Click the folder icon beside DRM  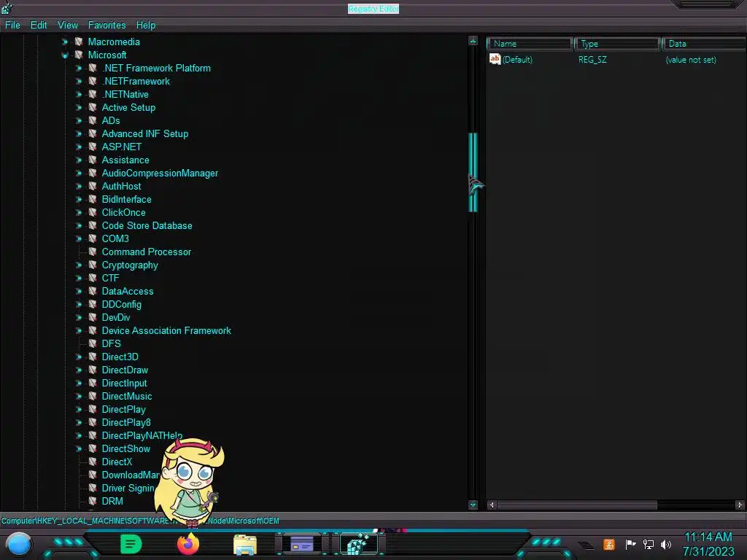pos(93,501)
